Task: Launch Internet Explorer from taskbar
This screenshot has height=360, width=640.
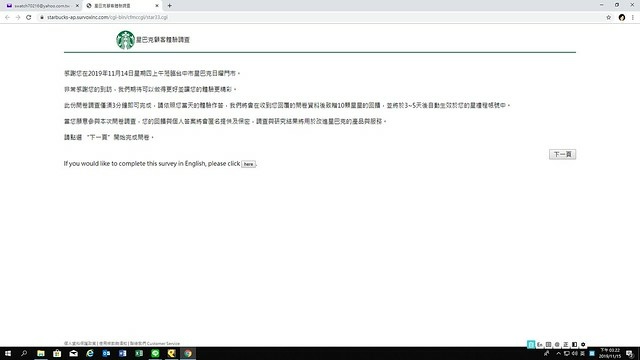Action: tap(90, 353)
